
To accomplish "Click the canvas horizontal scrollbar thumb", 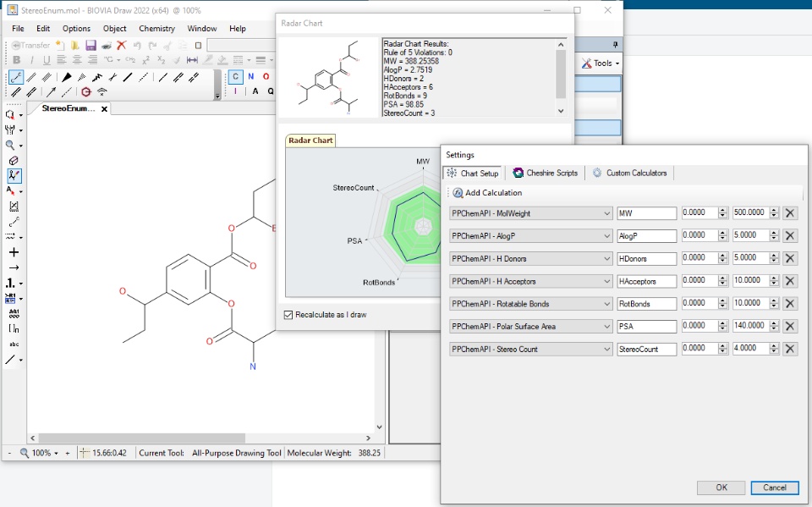I will click(142, 438).
